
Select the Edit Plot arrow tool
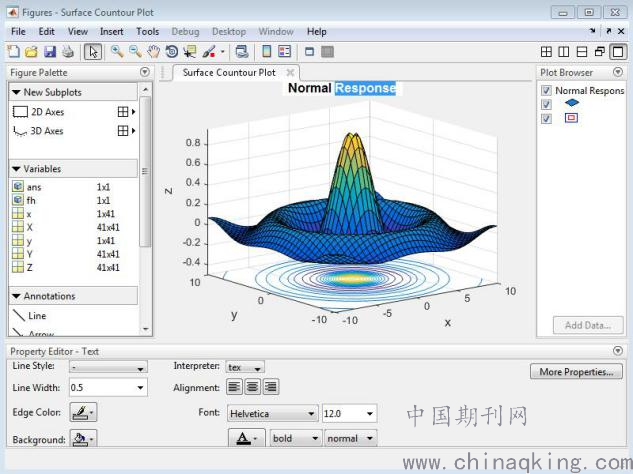pyautogui.click(x=93, y=52)
